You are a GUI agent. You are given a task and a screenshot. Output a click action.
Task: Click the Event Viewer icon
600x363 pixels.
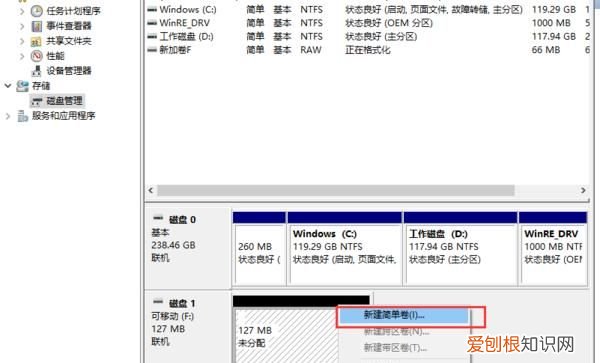[x=37, y=26]
